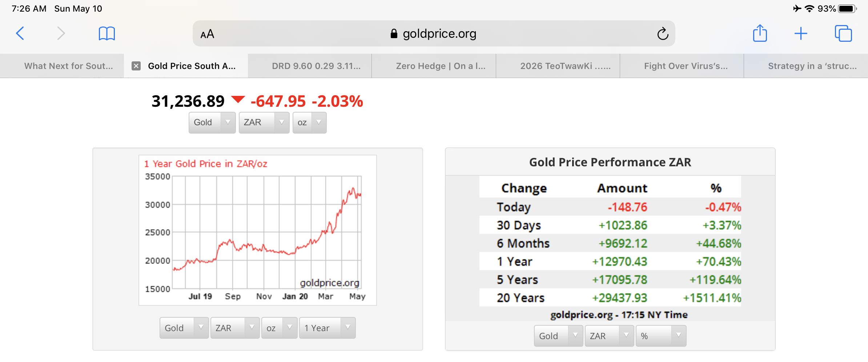The height and width of the screenshot is (362, 868).
Task: Show all tabs overview icon
Action: pyautogui.click(x=843, y=33)
